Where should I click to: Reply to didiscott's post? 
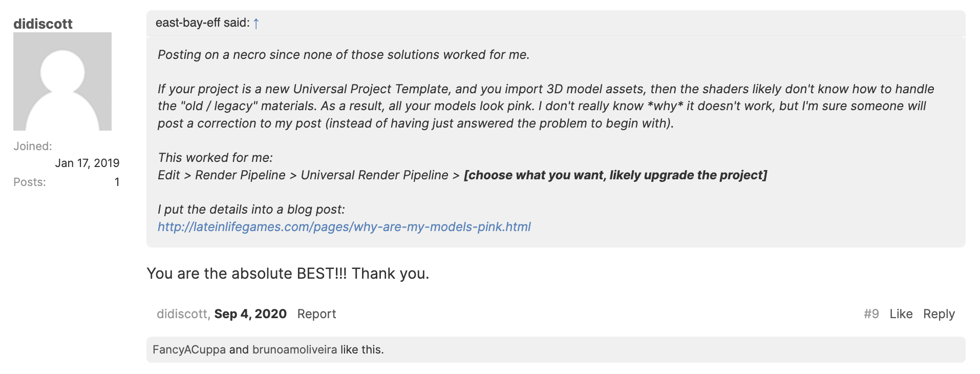click(939, 314)
